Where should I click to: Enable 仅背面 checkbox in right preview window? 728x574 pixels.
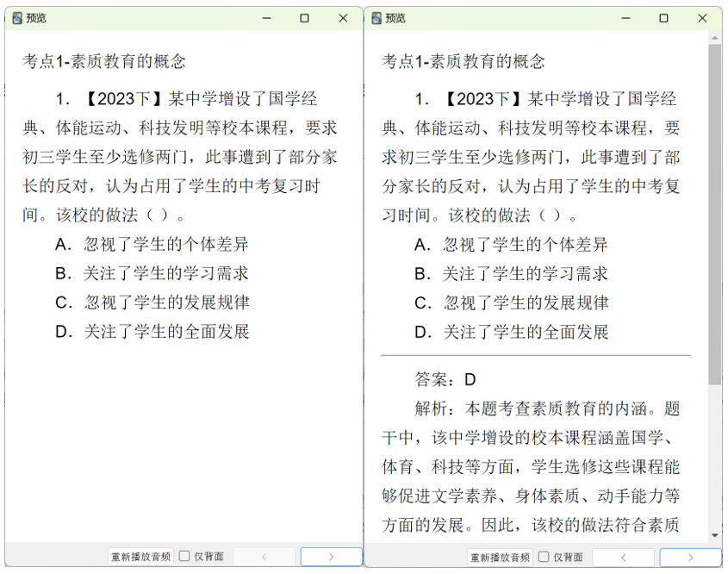(x=544, y=557)
